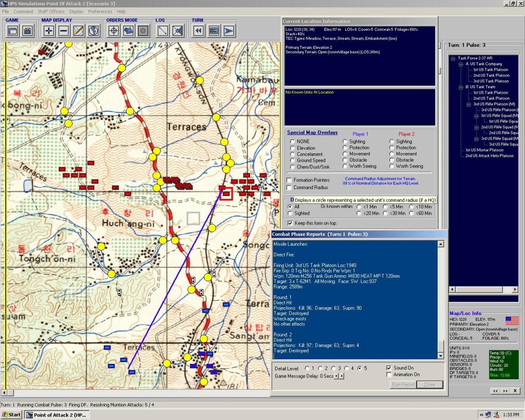Select the Elevation overlay radio button
The height and width of the screenshot is (420, 525).
tap(292, 148)
